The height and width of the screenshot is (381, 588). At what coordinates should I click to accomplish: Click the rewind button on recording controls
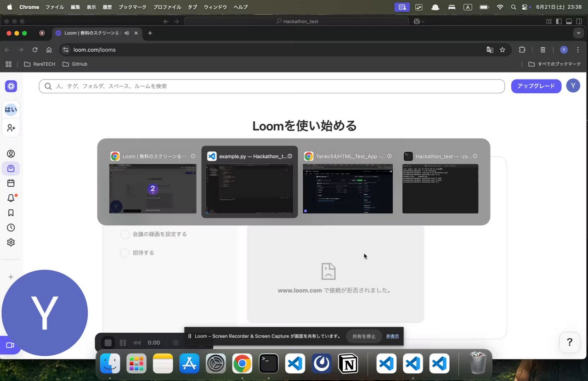click(137, 342)
